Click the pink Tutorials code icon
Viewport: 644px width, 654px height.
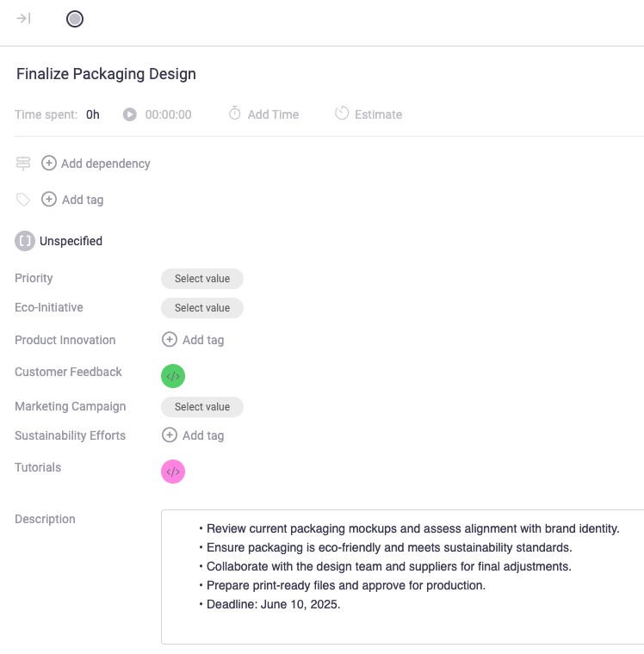click(173, 472)
